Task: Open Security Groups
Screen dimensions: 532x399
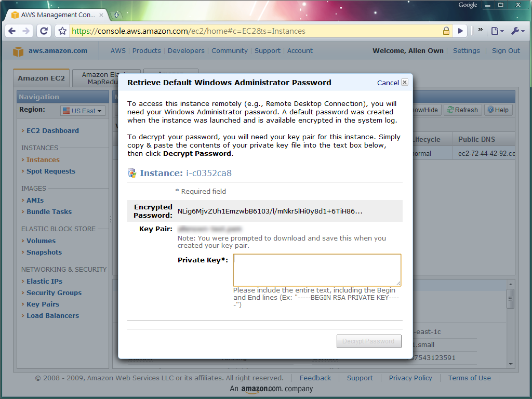Action: pyautogui.click(x=54, y=293)
